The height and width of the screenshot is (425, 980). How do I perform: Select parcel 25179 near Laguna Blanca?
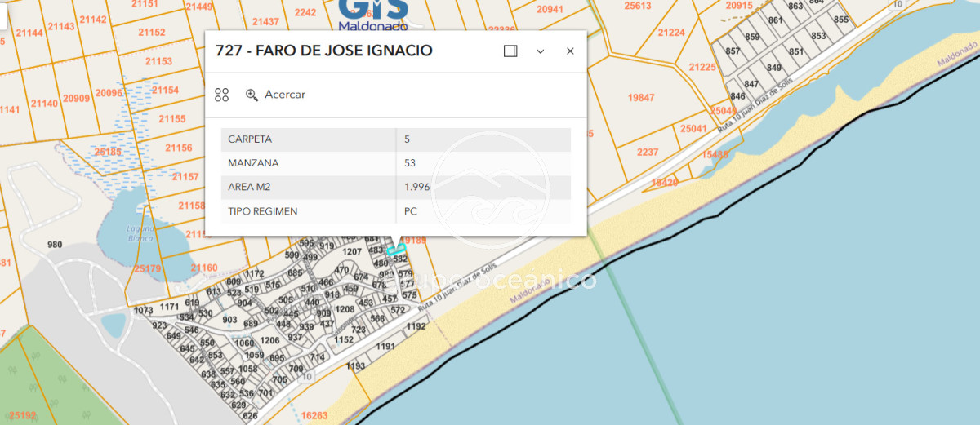148,268
